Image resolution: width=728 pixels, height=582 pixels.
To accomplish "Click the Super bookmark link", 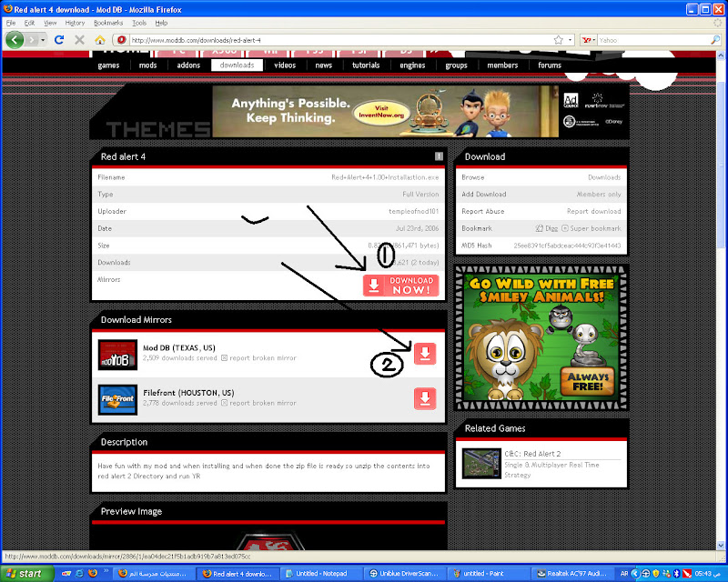I will [591, 228].
